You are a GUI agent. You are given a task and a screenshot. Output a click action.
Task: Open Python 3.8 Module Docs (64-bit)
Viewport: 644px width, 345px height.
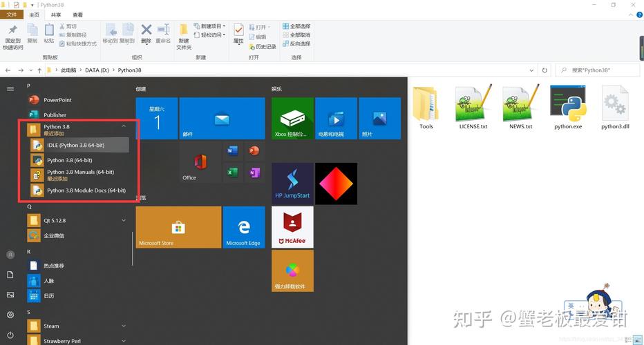click(x=79, y=190)
